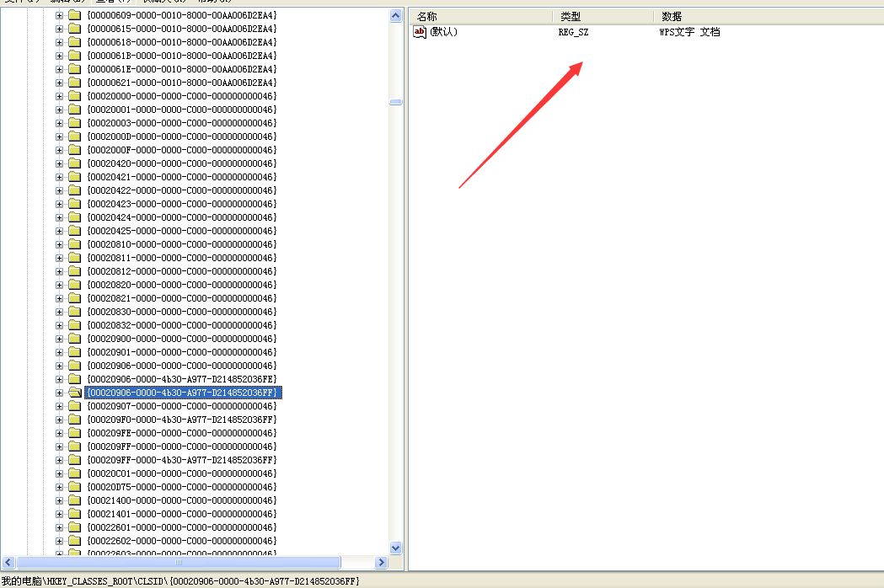
Task: Click the string value icon beside (默认)
Action: coord(420,32)
